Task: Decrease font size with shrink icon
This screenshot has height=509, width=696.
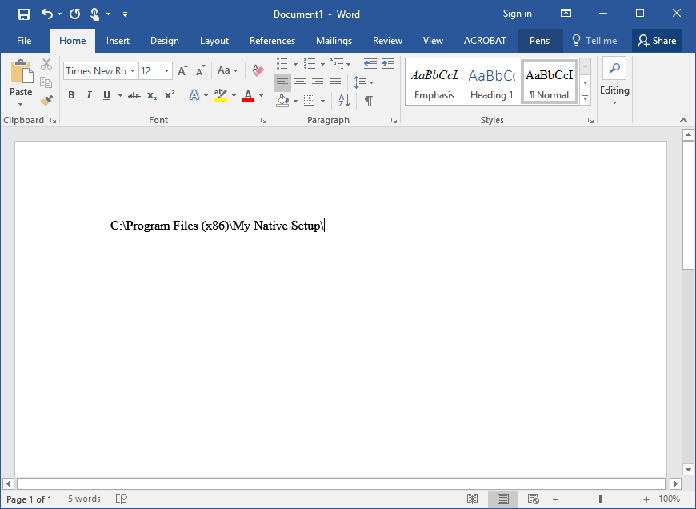Action: coord(201,71)
